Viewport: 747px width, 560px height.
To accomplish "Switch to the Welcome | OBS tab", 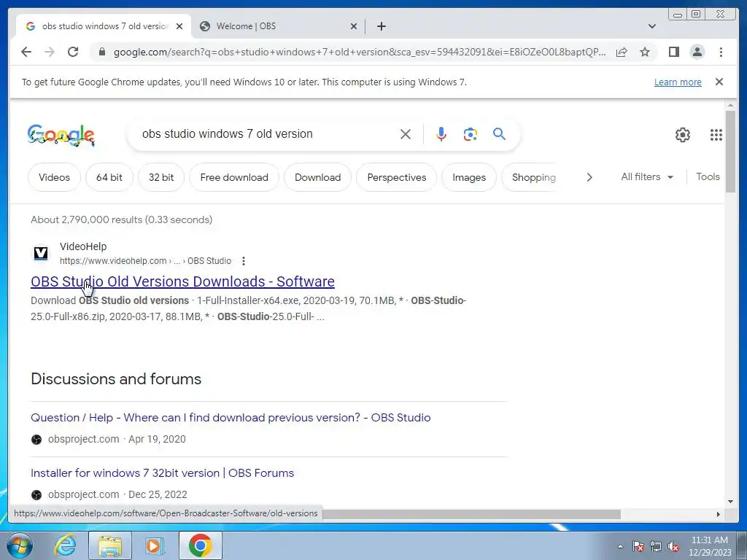I will (x=279, y=26).
